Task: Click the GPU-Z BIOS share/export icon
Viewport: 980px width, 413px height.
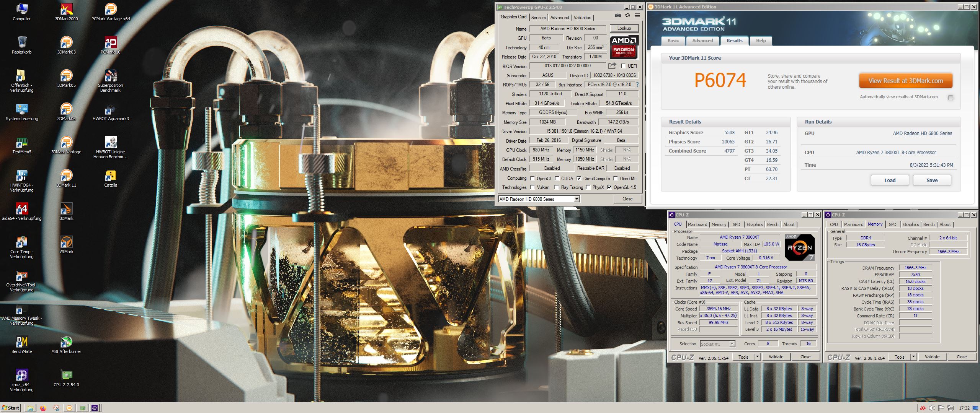Action: (x=612, y=66)
